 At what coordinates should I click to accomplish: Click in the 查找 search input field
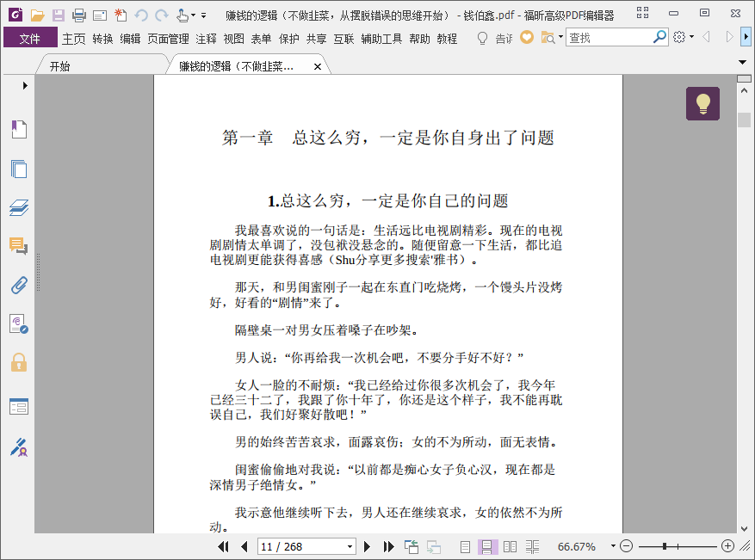coord(610,37)
